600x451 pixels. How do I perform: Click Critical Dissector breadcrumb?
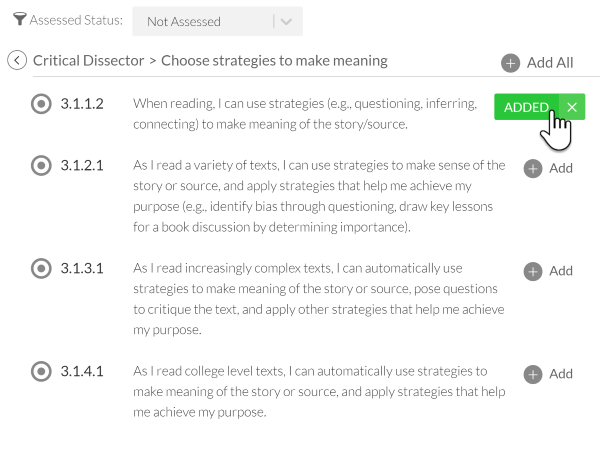[88, 61]
